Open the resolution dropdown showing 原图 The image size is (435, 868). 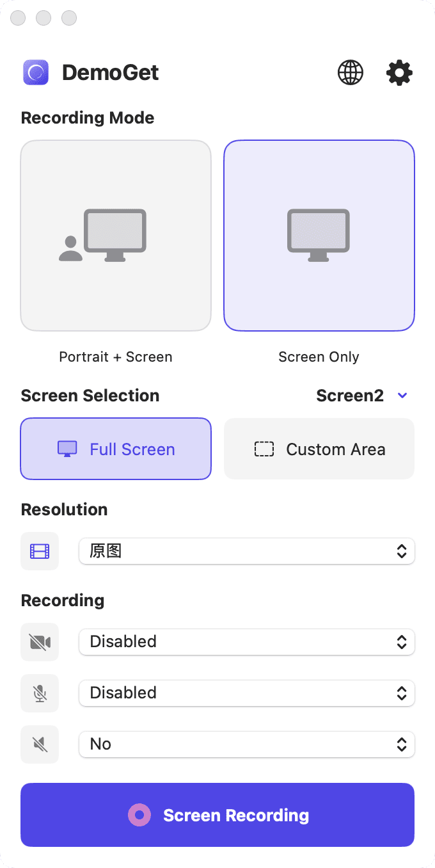(x=246, y=551)
